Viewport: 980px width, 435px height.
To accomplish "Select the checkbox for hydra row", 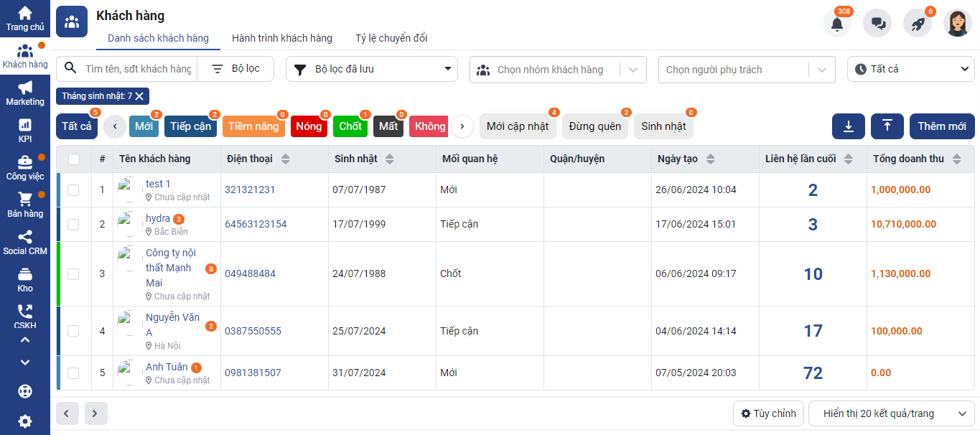I will [x=73, y=225].
